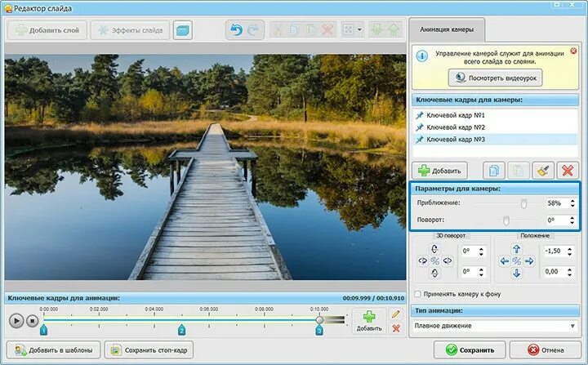Delete camera keyframe with red X button
This screenshot has width=588, height=365.
(568, 171)
